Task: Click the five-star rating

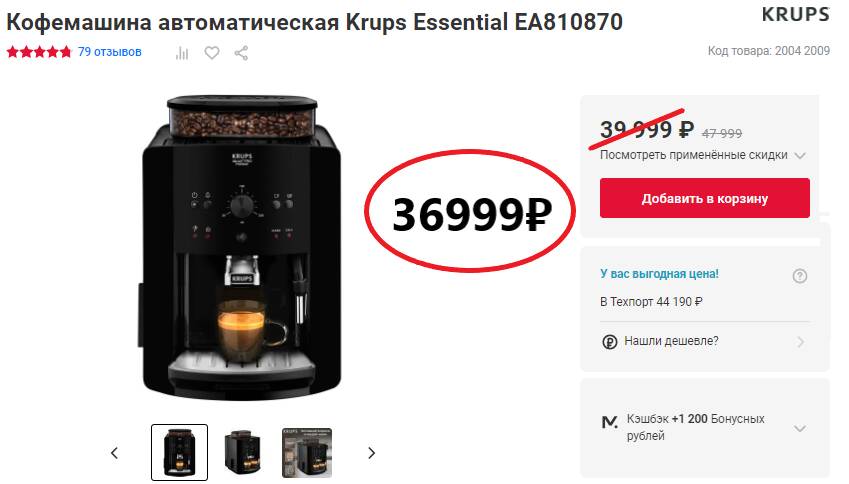Action: 38,52
